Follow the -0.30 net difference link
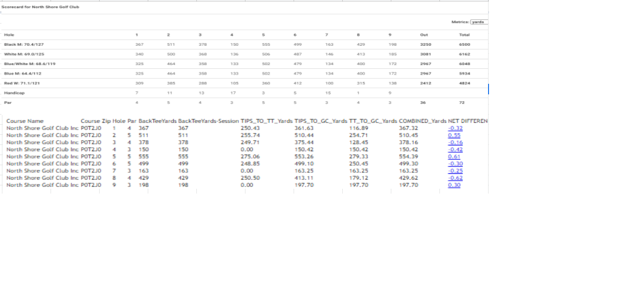 (x=455, y=164)
